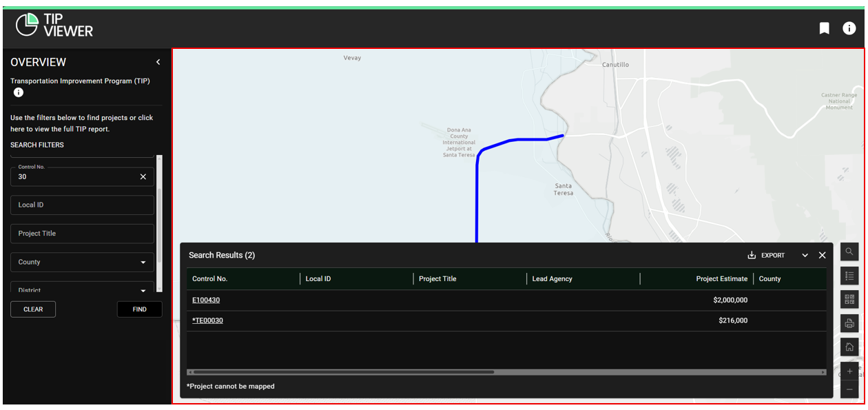Image resolution: width=868 pixels, height=410 pixels.
Task: Open the bookmark icon in the header
Action: 824,28
